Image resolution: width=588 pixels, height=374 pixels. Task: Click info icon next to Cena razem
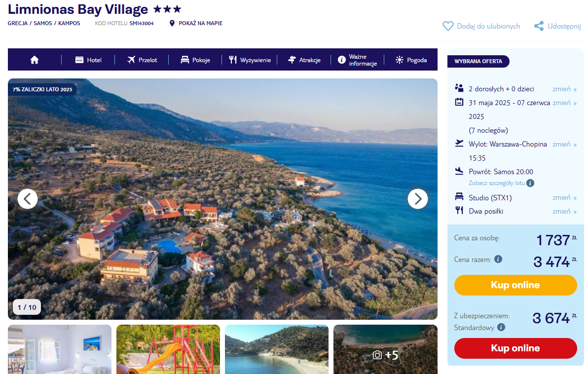[x=498, y=259]
